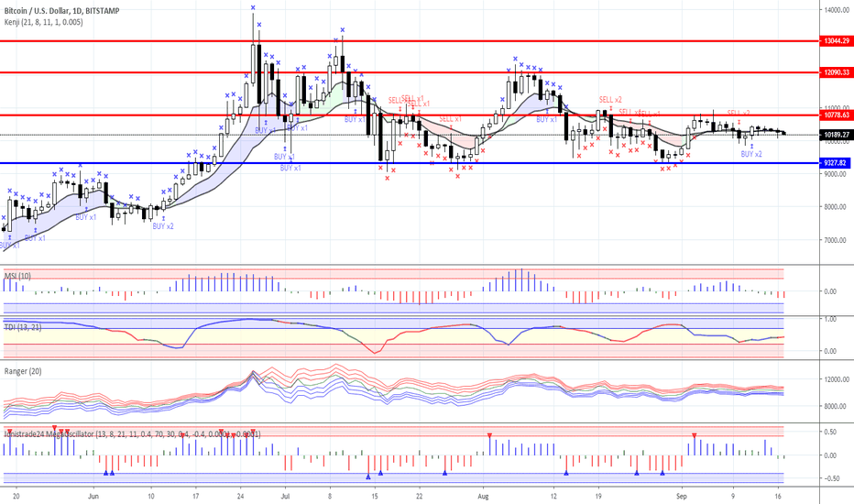Click the BUY x2 signal in September

(x=751, y=154)
